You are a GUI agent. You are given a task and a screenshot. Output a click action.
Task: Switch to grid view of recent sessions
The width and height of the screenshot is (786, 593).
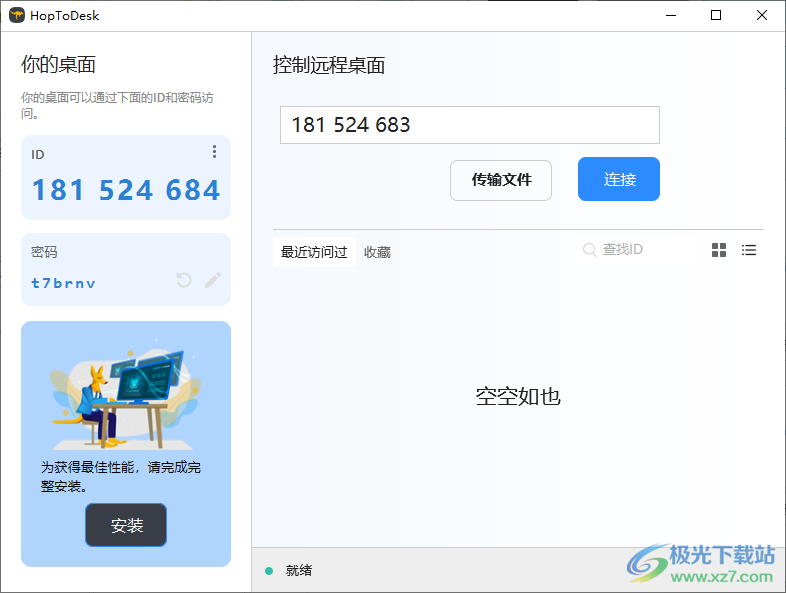(719, 250)
